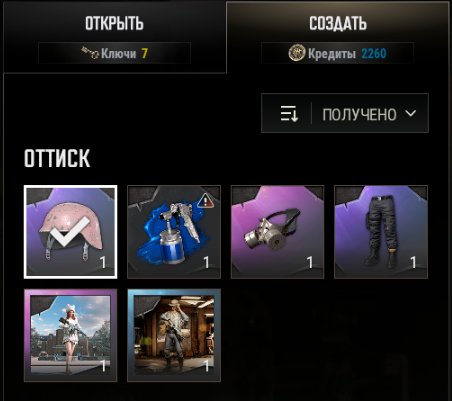This screenshot has height=401, width=452.
Task: Switch to the ОТКРЫТЬ tab
Action: [x=114, y=37]
